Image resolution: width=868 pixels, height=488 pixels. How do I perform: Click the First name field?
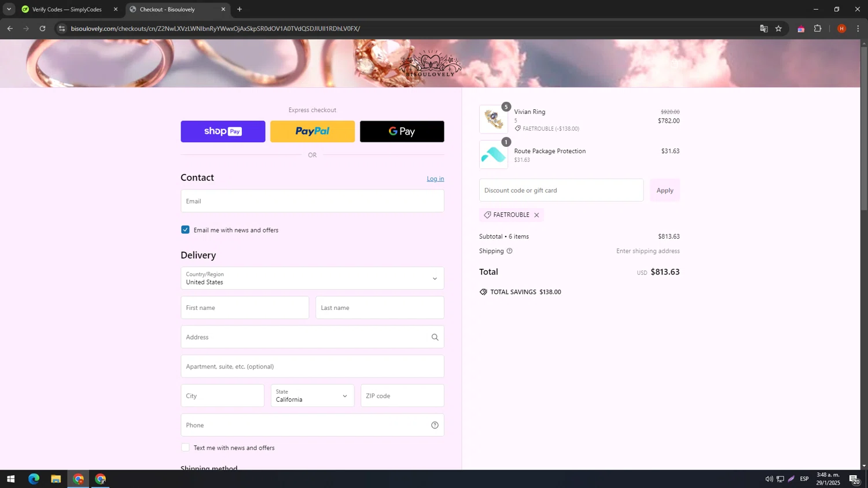[245, 308]
